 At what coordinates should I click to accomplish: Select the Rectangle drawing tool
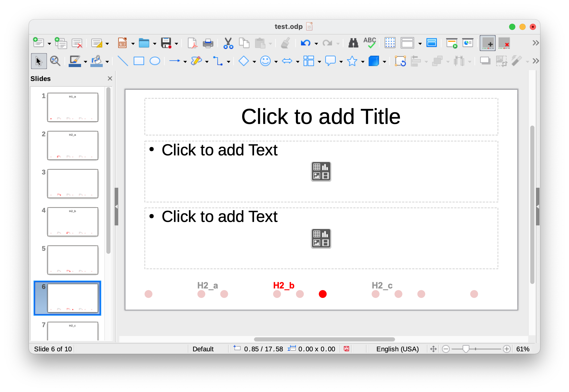tap(139, 61)
